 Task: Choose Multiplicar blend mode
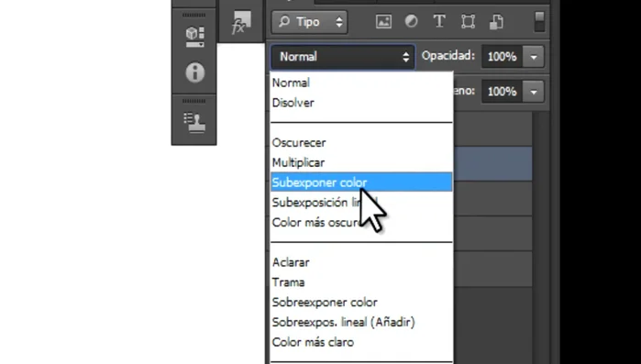(361, 163)
